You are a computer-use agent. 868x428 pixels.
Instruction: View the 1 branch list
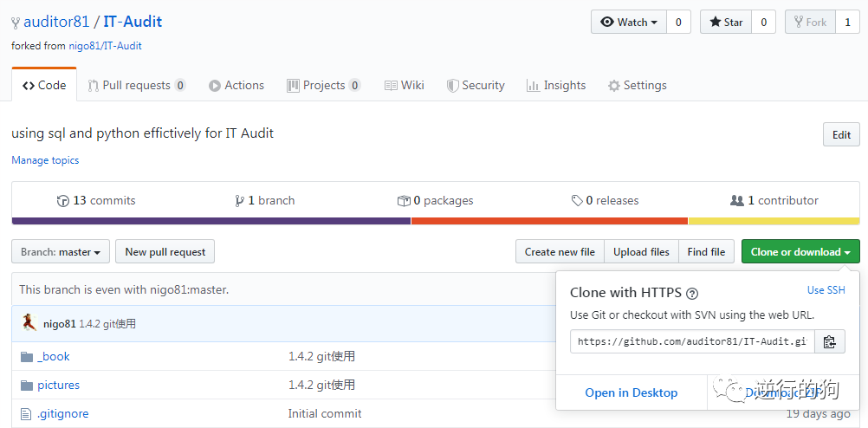click(x=264, y=200)
